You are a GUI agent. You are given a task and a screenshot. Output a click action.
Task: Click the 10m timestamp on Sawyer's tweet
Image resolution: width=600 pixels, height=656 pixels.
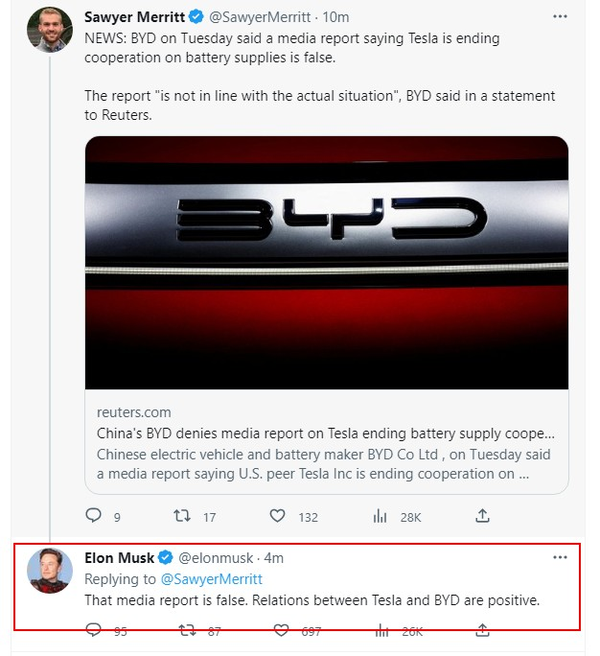[x=336, y=17]
